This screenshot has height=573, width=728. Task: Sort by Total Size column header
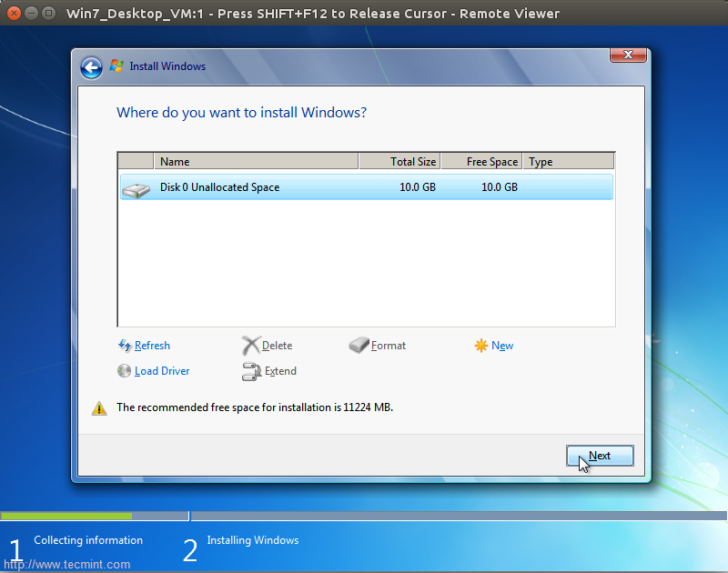coord(400,162)
